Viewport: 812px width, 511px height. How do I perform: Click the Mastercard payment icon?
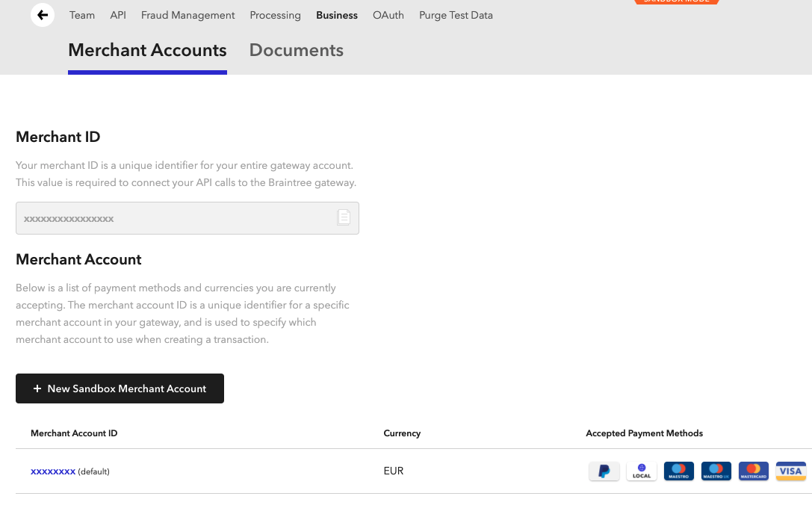(753, 471)
